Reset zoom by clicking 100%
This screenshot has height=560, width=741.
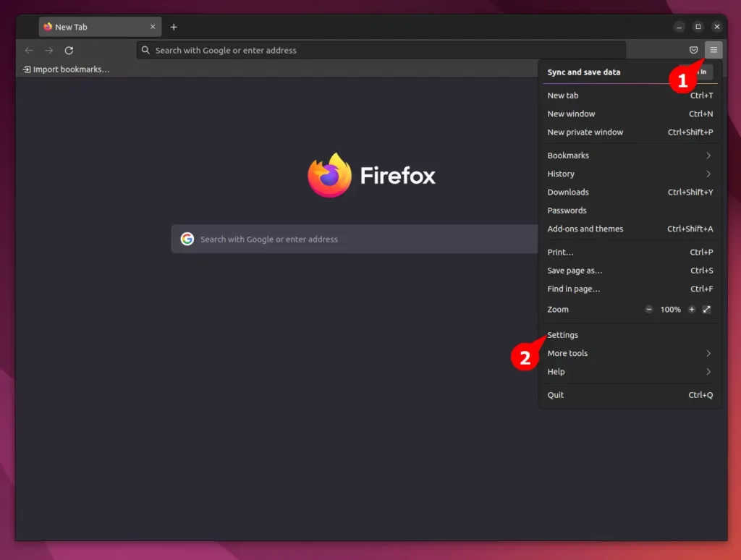tap(670, 310)
